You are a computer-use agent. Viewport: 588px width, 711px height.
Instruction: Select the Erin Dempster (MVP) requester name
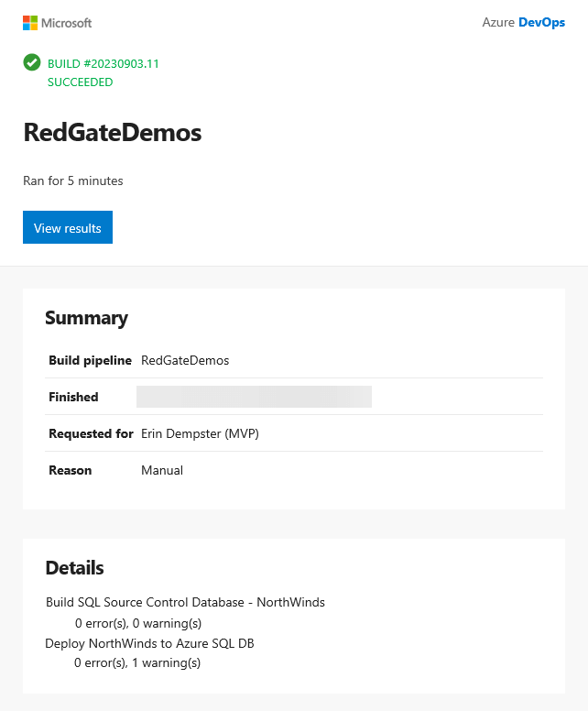tap(200, 433)
